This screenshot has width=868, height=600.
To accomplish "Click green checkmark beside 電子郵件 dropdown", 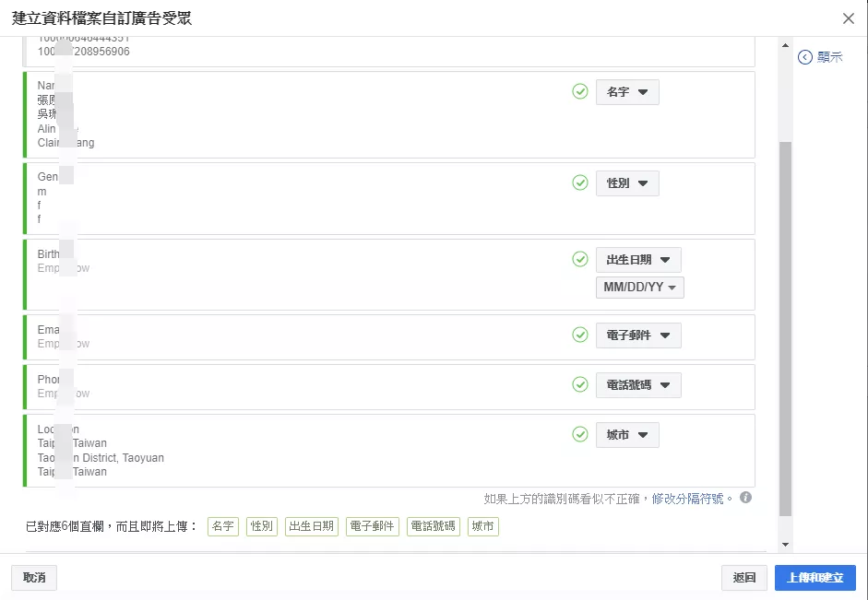I will (x=579, y=335).
